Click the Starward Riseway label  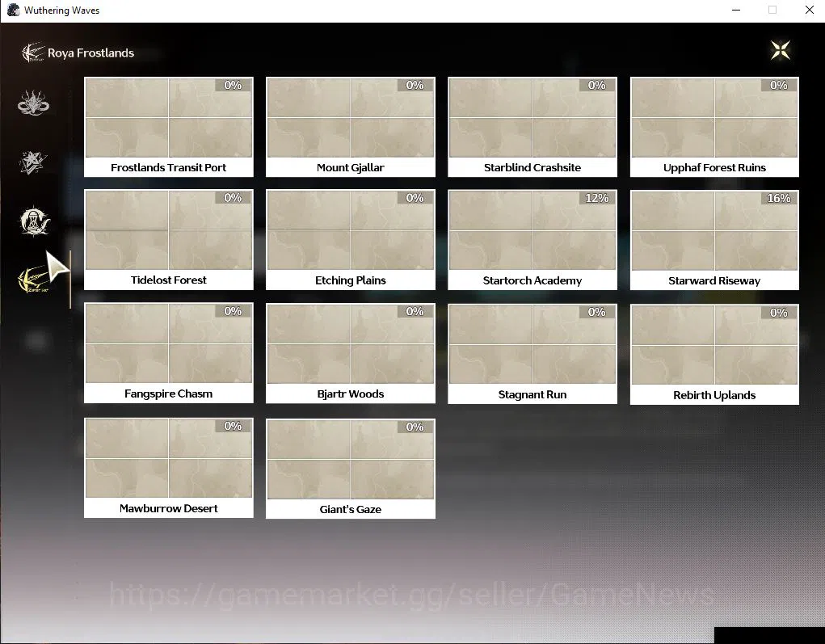[714, 280]
